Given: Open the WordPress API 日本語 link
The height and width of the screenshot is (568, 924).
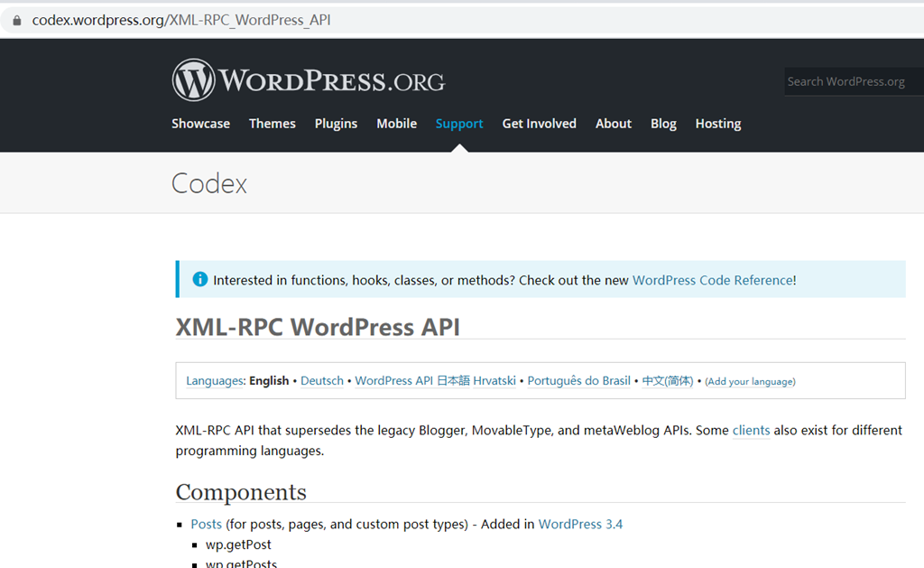Looking at the screenshot, I should click(412, 381).
